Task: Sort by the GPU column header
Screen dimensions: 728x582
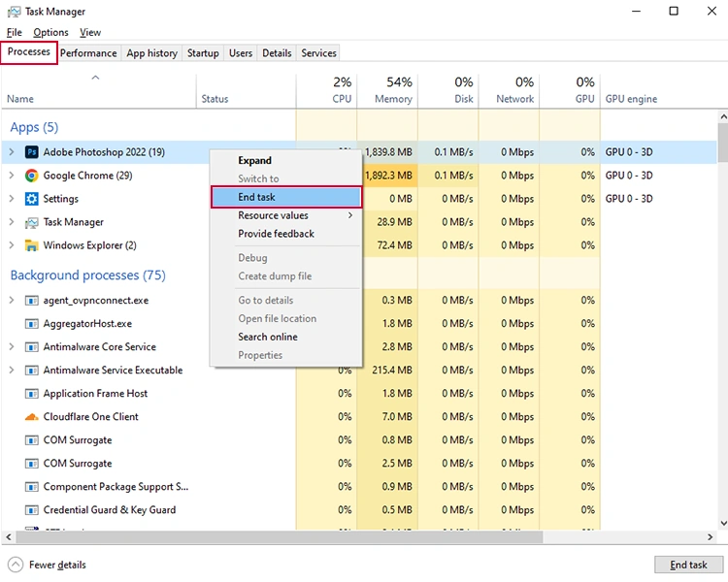Action: 570,91
